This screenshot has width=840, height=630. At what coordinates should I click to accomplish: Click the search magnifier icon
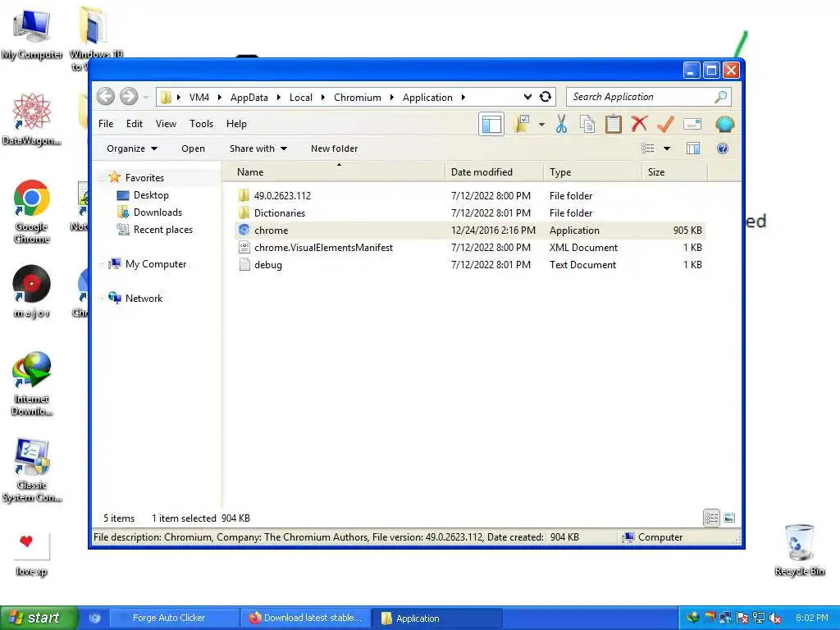click(x=721, y=97)
